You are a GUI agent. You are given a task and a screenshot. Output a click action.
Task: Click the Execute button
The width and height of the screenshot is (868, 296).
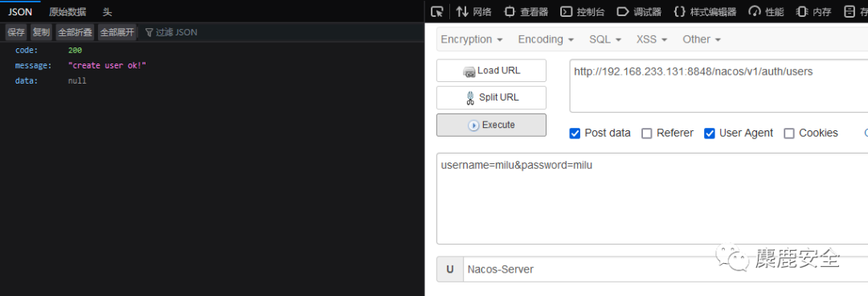(491, 125)
